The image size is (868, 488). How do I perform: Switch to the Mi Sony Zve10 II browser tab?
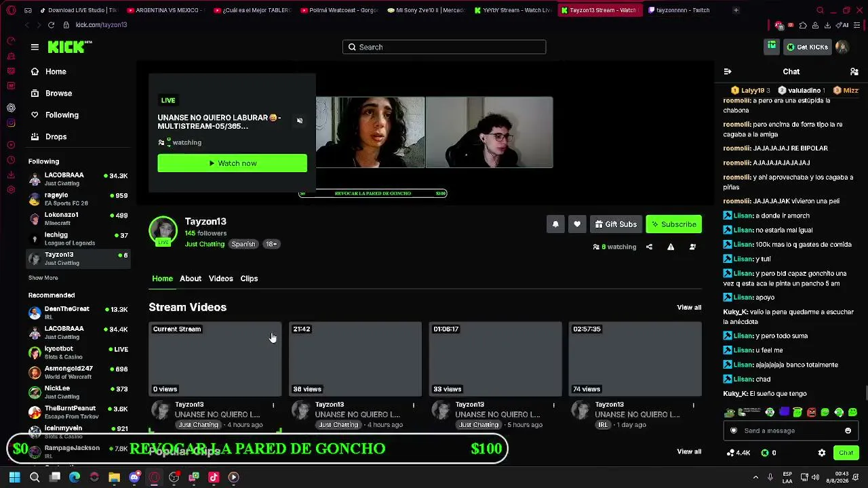point(426,10)
